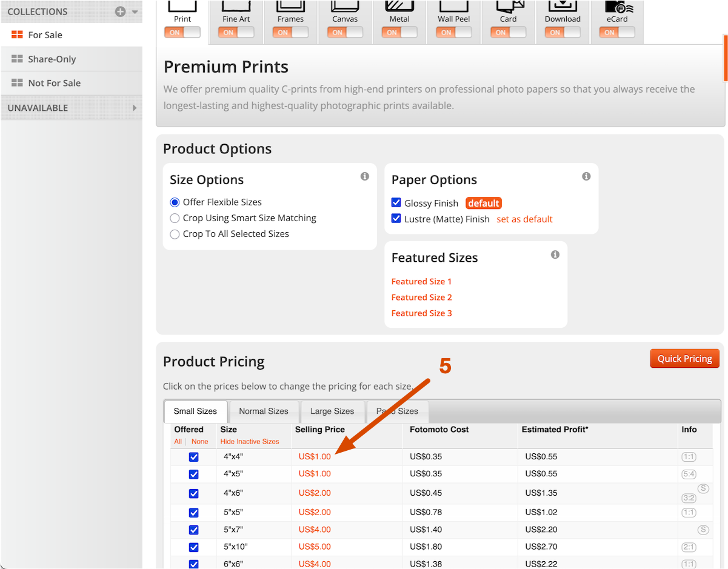Edit the 5"x7" selling price US$4.00

point(315,530)
